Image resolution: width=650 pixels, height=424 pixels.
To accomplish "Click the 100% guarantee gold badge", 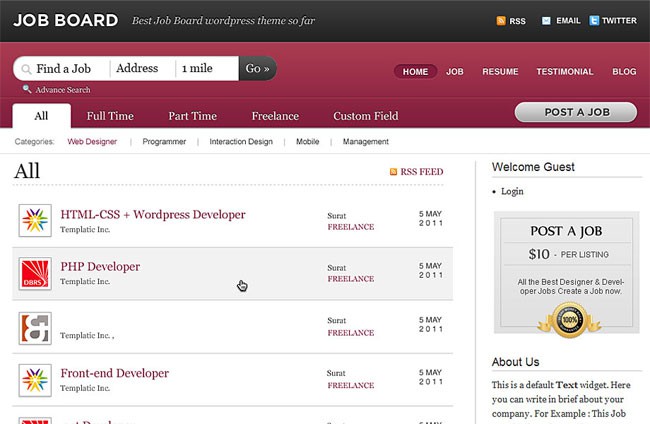I will coord(570,320).
